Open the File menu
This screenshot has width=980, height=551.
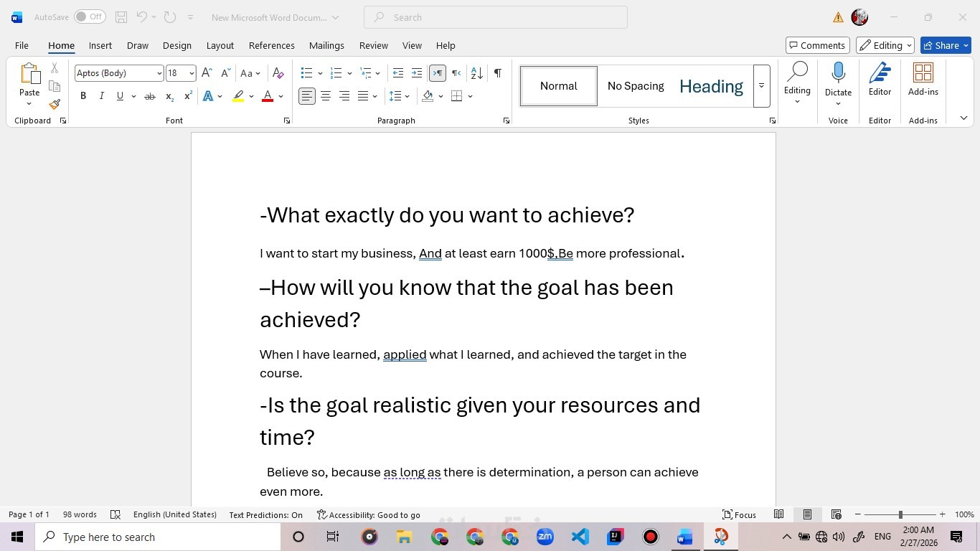tap(22, 45)
